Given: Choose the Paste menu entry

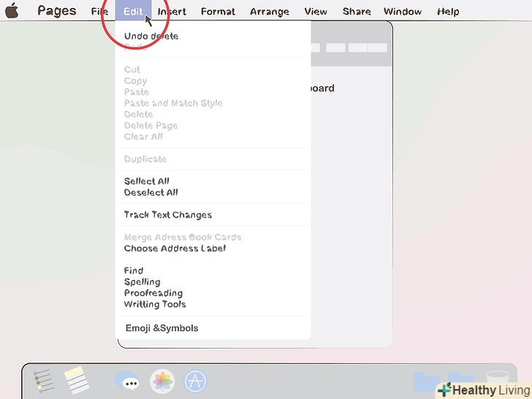Looking at the screenshot, I should coord(137,92).
